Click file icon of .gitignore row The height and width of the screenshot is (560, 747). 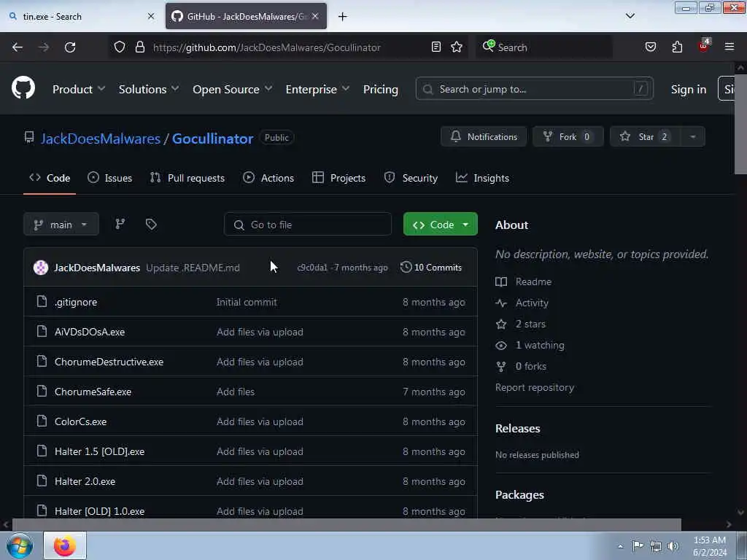tap(42, 301)
